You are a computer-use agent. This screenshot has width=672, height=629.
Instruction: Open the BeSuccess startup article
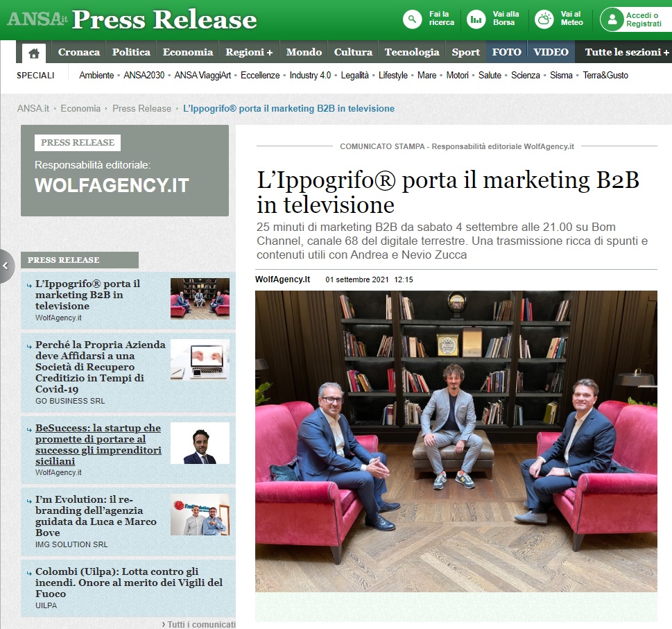[98, 444]
